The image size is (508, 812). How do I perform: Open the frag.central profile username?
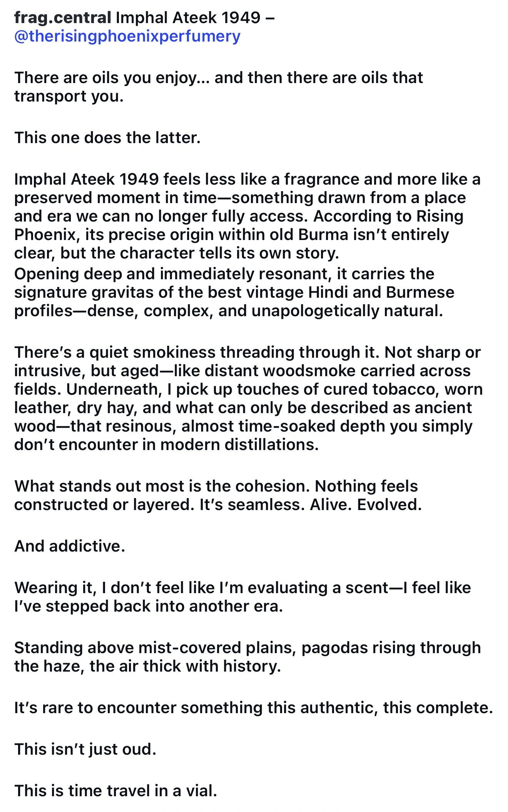tap(63, 18)
